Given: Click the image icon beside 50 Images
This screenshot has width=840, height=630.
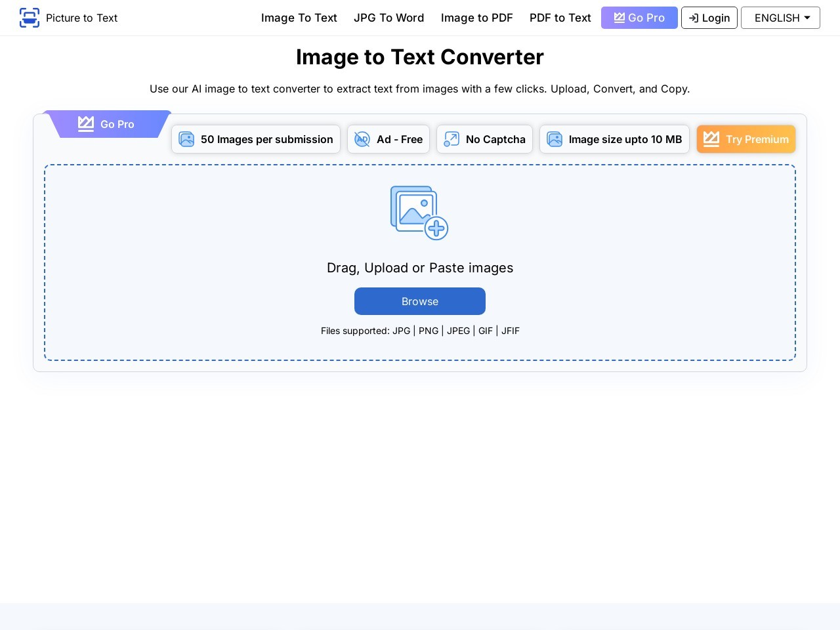Looking at the screenshot, I should [186, 139].
